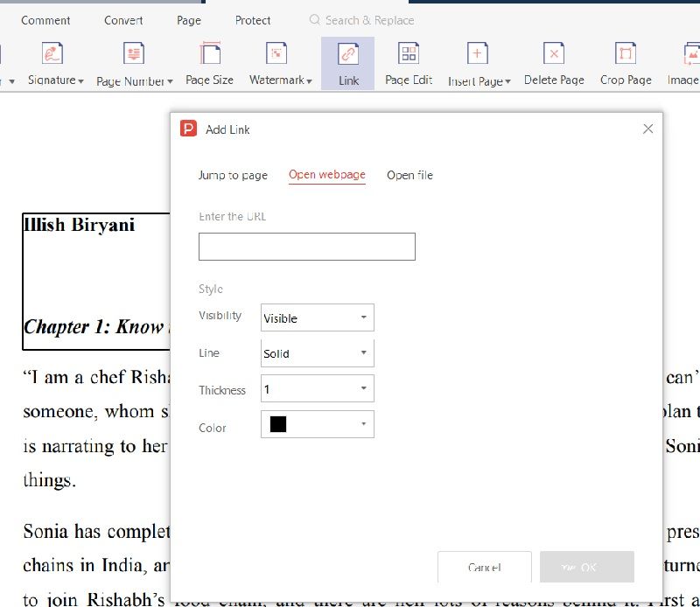This screenshot has height=607, width=700.
Task: Switch to Jump to page tab
Action: click(233, 175)
